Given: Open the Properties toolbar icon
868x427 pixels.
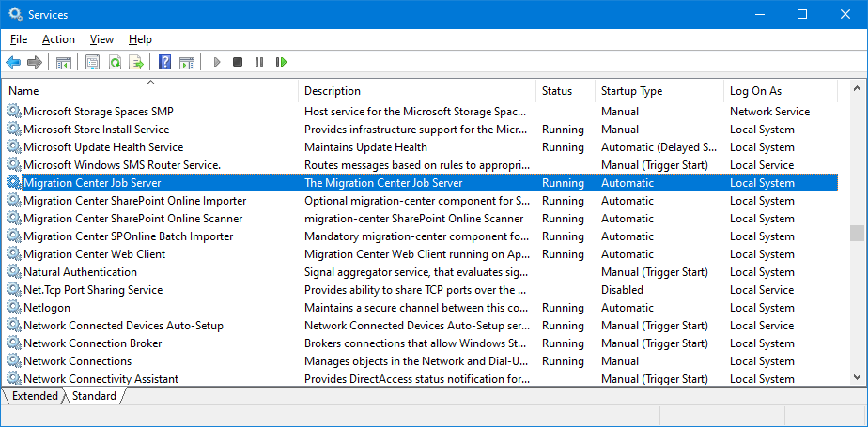Looking at the screenshot, I should [92, 62].
